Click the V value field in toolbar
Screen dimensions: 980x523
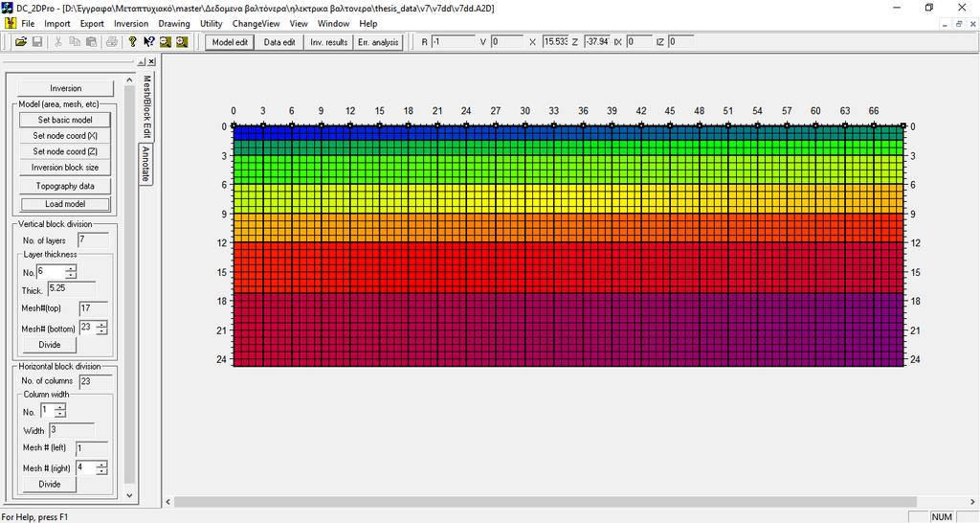pyautogui.click(x=507, y=42)
